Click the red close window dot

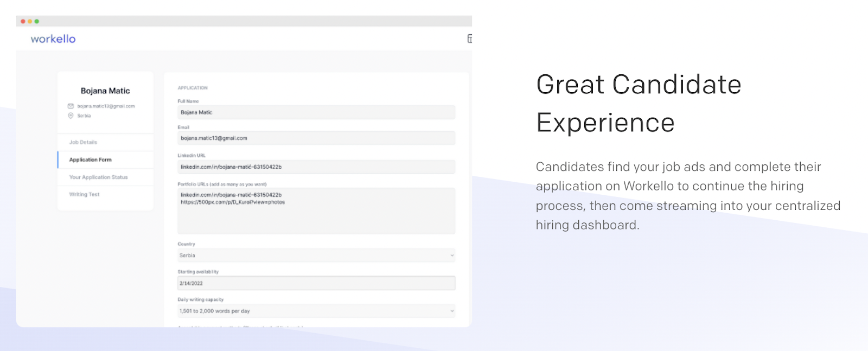(x=23, y=21)
